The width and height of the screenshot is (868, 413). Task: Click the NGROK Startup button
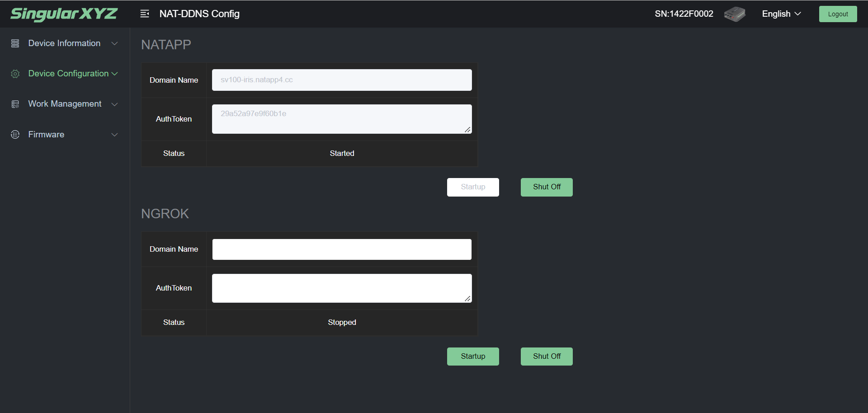(x=473, y=357)
